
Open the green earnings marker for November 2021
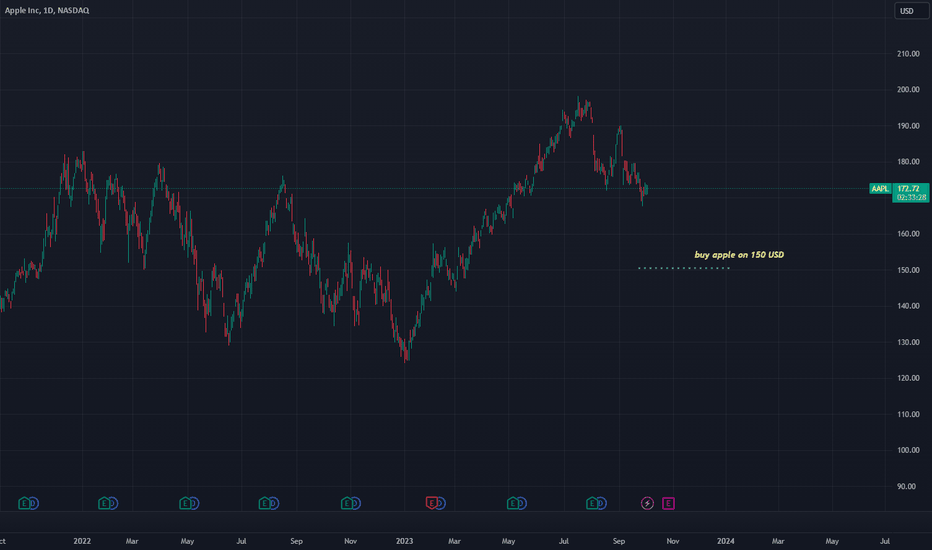[x=24, y=504]
